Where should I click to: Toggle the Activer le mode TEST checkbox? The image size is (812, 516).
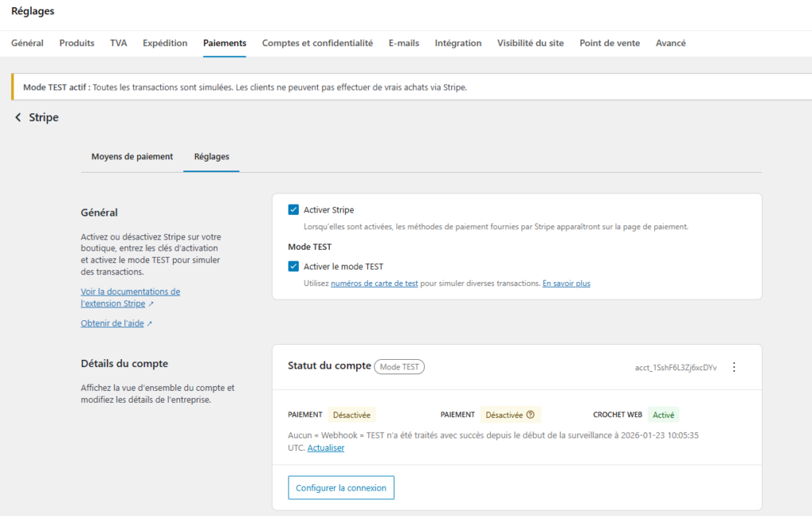[x=293, y=266]
